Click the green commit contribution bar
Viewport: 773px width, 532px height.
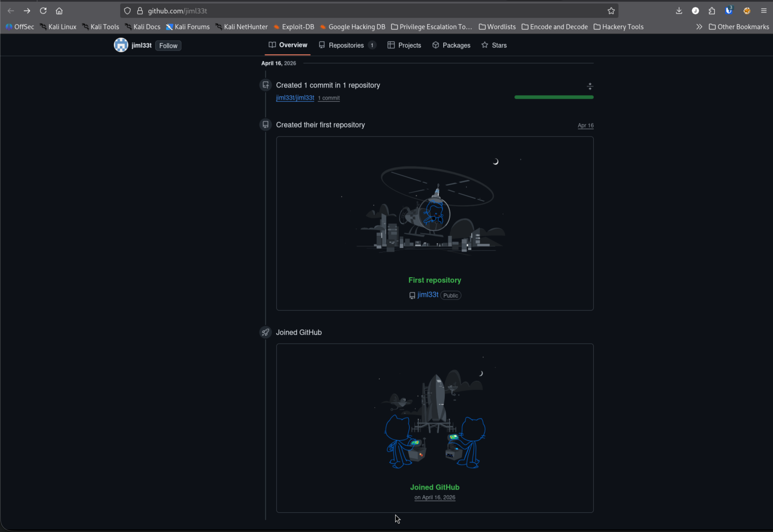pos(554,97)
